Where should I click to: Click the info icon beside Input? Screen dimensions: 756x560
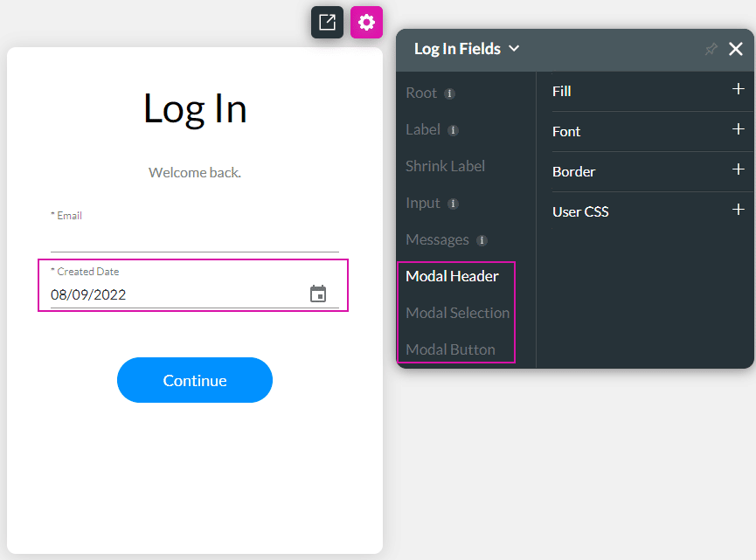pos(453,204)
